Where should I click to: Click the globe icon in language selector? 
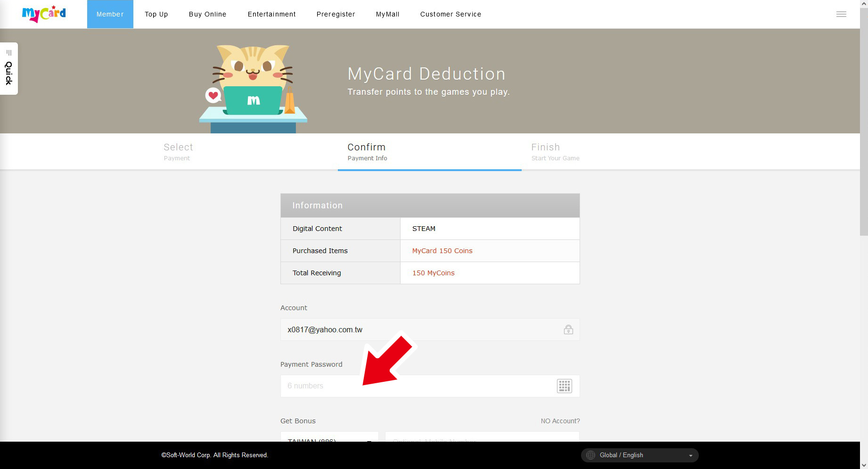tap(590, 455)
